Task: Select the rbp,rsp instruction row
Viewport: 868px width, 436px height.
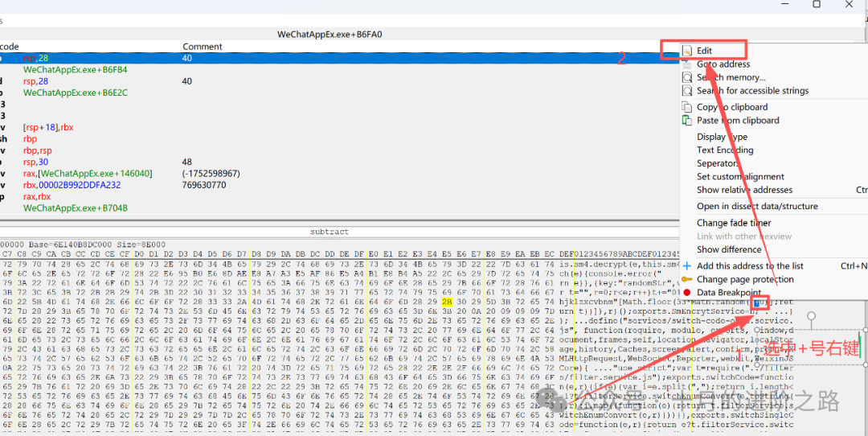Action: [x=36, y=150]
